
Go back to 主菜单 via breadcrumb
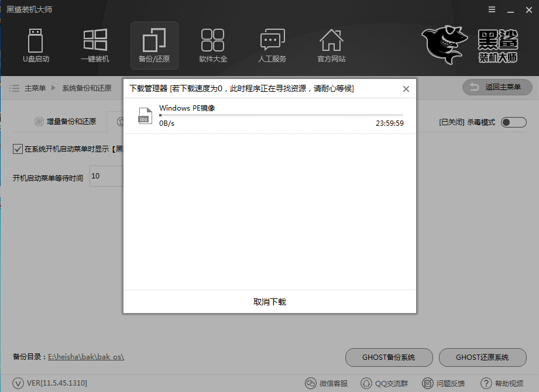(35, 87)
